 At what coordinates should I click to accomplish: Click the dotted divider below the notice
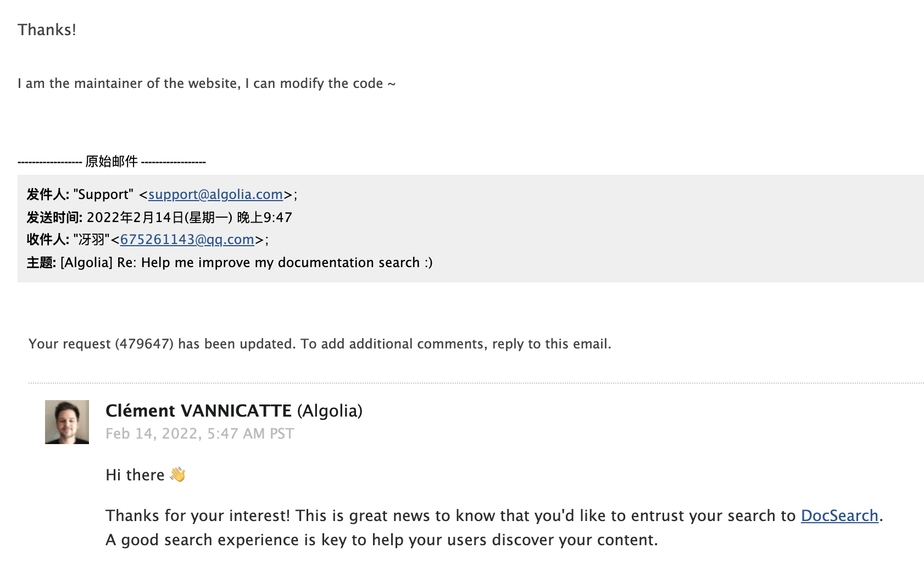pyautogui.click(x=476, y=383)
